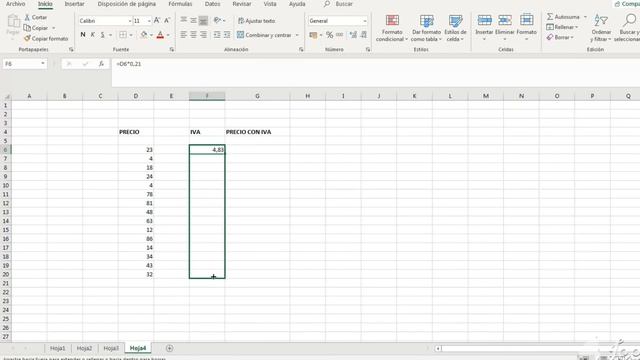The image size is (640, 360).
Task: Align cell text right
Action: [x=203, y=35]
